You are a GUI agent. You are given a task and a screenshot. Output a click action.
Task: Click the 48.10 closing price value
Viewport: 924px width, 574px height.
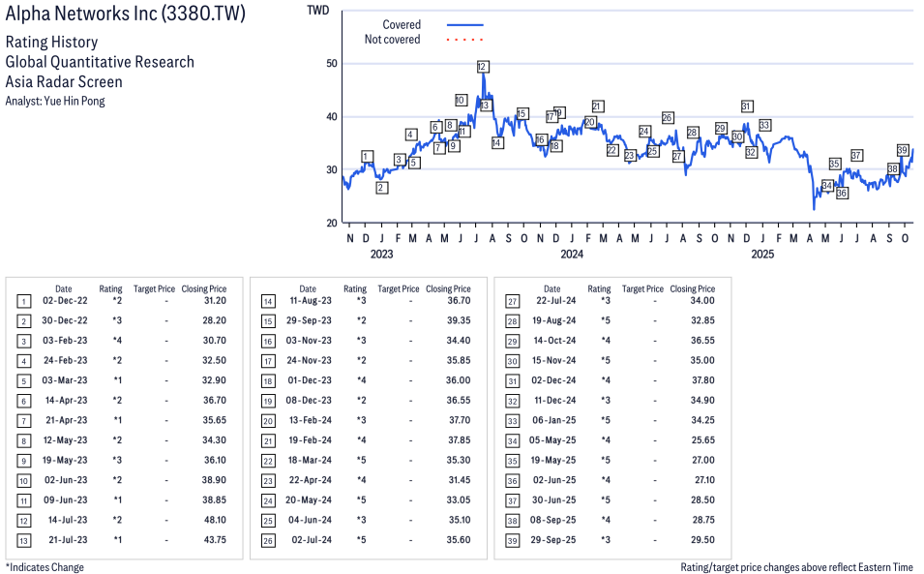click(212, 520)
